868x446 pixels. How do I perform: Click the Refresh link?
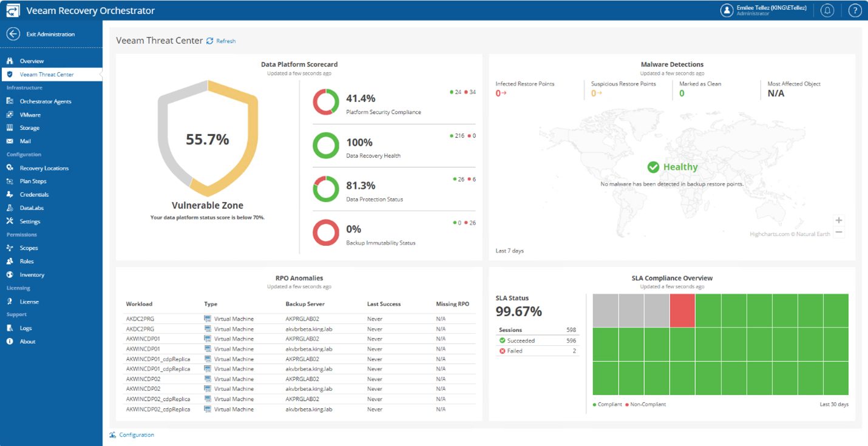[226, 41]
